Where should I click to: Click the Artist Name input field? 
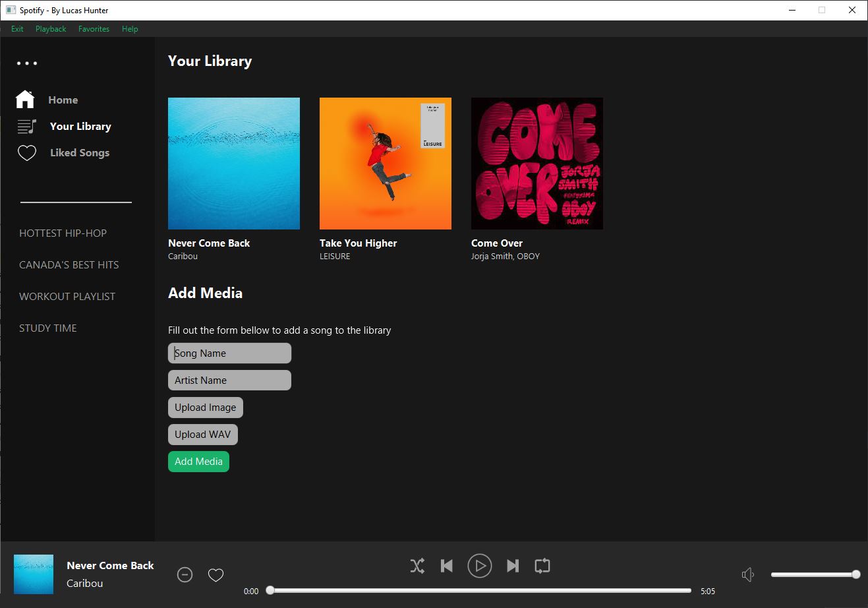[x=229, y=380]
